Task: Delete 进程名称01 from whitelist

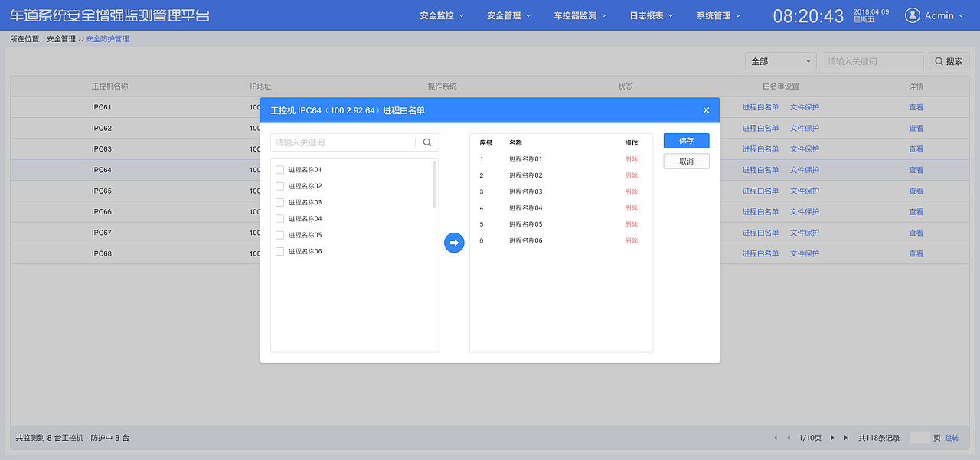Action: coord(631,159)
